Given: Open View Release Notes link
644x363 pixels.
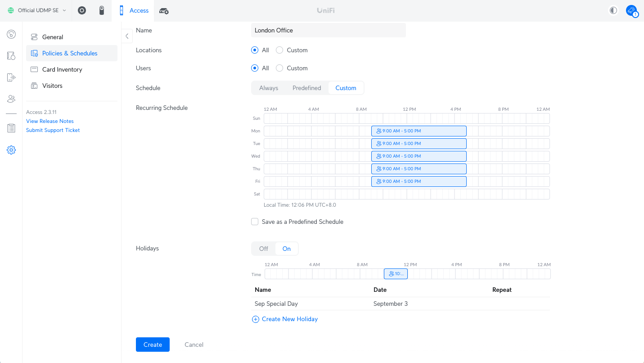Looking at the screenshot, I should pyautogui.click(x=50, y=121).
